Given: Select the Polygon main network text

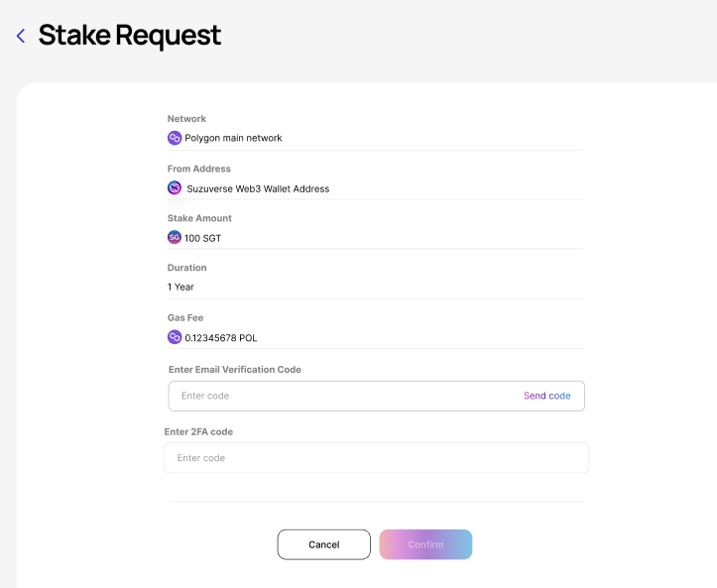Looking at the screenshot, I should point(233,138).
